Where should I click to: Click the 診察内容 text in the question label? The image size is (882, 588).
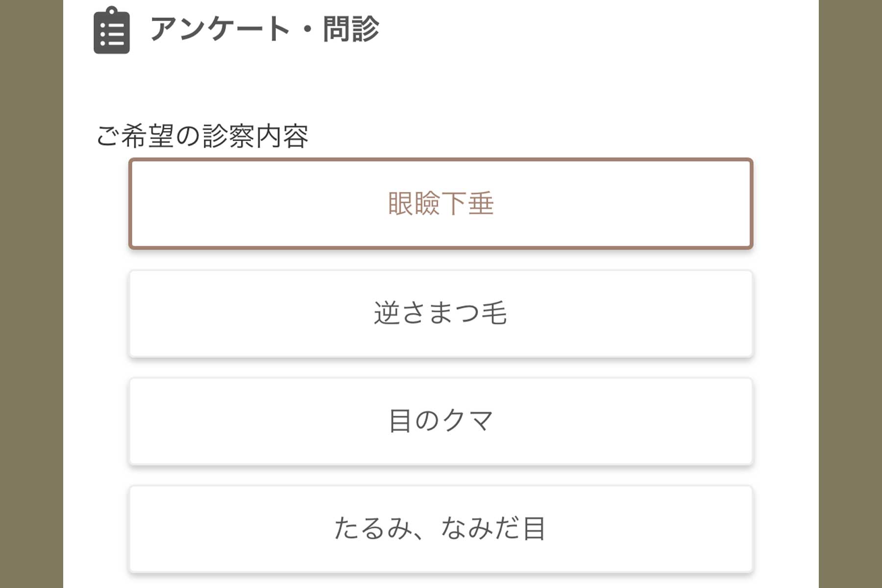click(255, 136)
